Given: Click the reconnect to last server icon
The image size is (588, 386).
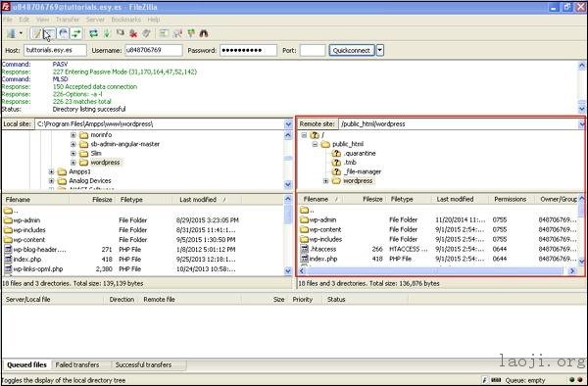Looking at the screenshot, I should pos(146,33).
